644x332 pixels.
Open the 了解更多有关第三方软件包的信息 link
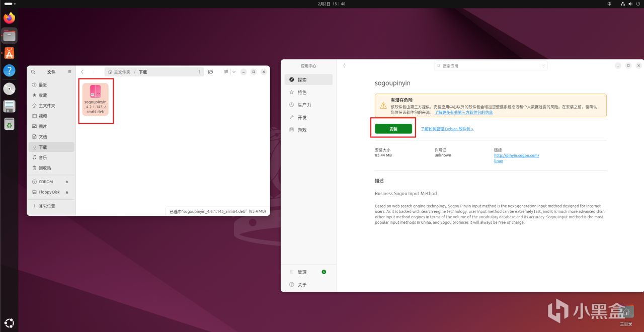click(464, 113)
